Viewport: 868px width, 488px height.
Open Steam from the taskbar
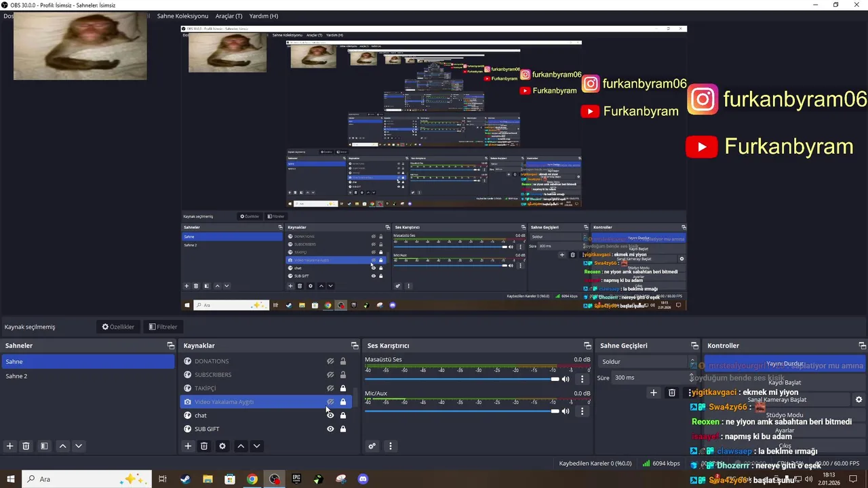(x=185, y=479)
